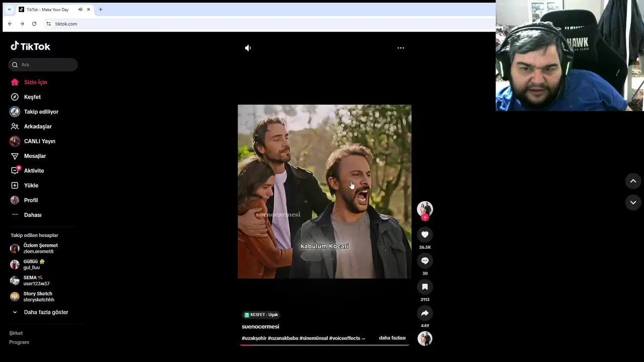Mute tab via audio speaker icon
Viewport: 644px width, 362px height.
coord(80,10)
